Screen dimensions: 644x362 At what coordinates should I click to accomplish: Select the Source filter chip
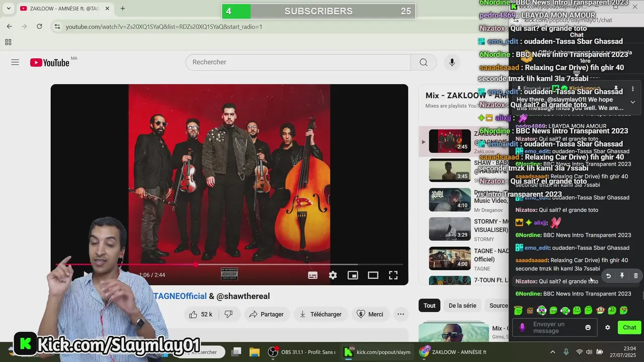tap(498, 305)
